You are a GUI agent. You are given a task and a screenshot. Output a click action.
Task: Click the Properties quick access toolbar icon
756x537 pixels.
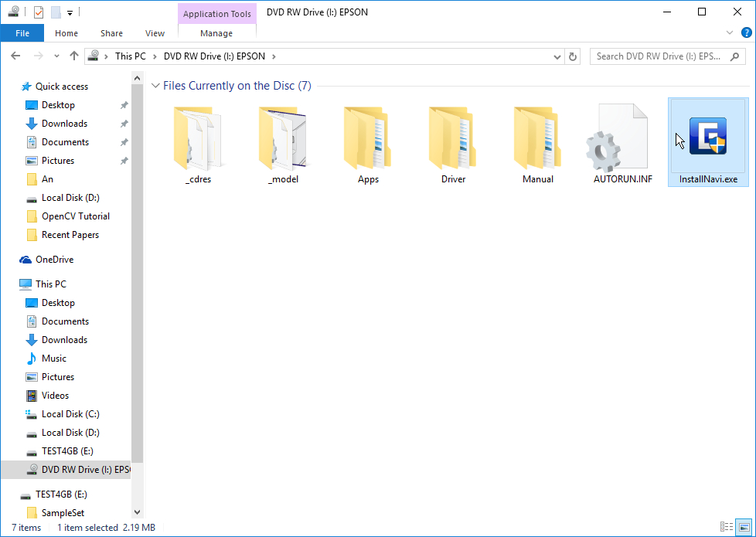point(39,12)
